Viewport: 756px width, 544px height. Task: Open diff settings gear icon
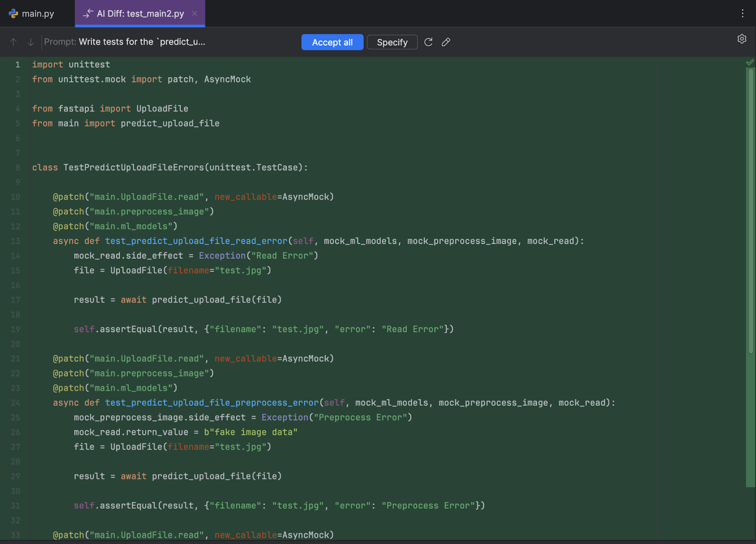point(742,39)
